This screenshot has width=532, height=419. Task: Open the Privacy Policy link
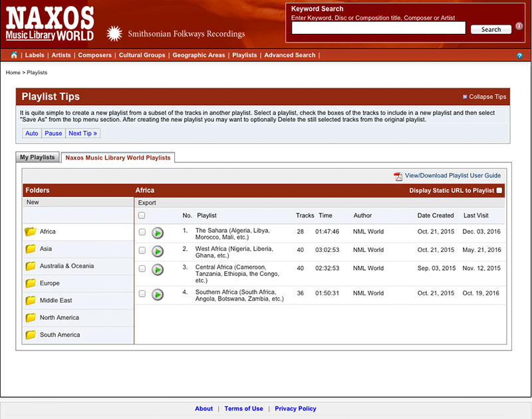pos(295,408)
